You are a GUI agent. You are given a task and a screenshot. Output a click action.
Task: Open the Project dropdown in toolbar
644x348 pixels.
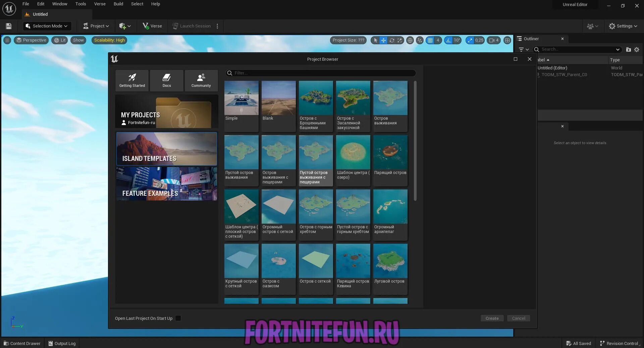pos(96,26)
